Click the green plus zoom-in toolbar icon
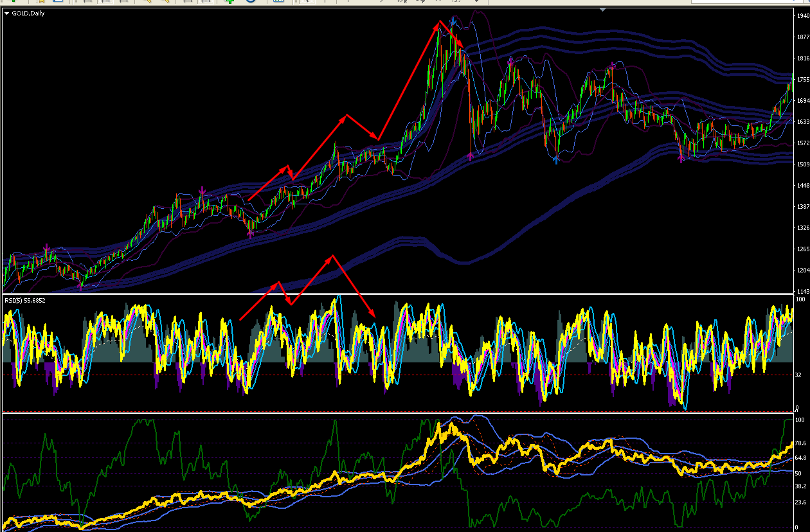 point(229,2)
